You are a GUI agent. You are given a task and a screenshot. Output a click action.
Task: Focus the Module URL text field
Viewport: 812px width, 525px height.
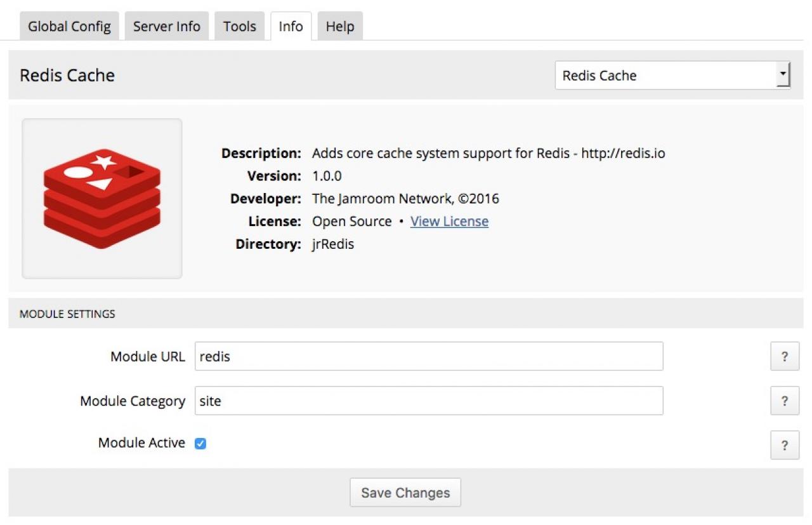(428, 357)
